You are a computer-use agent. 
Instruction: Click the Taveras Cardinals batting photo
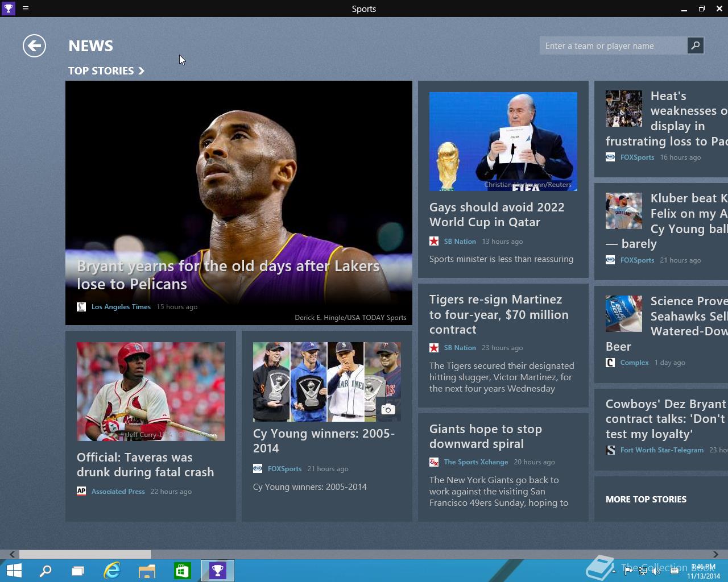(x=151, y=392)
